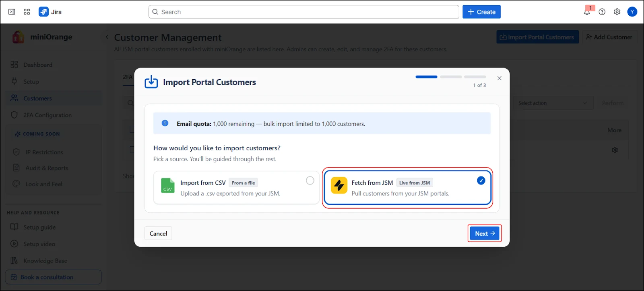Toggle the Jira sidebar collapse icon
The height and width of the screenshot is (291, 644).
[12, 12]
